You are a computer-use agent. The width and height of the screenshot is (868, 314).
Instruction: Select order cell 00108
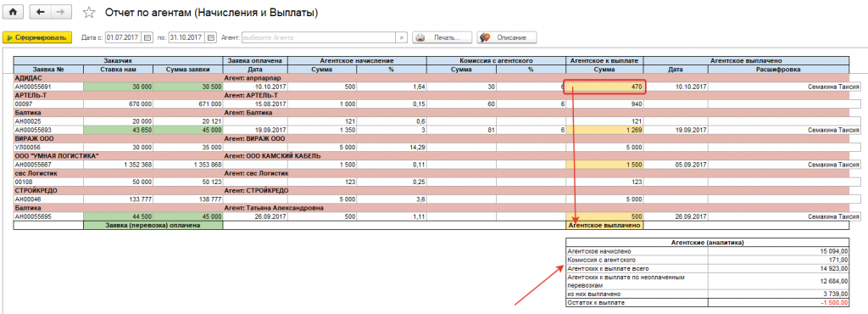pos(48,182)
